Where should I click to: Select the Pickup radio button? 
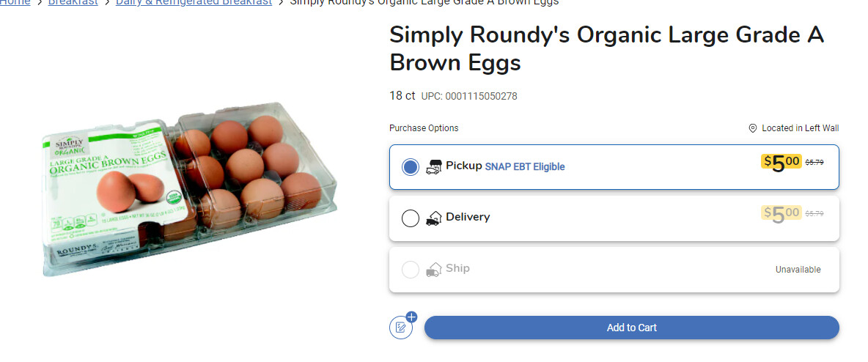point(411,167)
